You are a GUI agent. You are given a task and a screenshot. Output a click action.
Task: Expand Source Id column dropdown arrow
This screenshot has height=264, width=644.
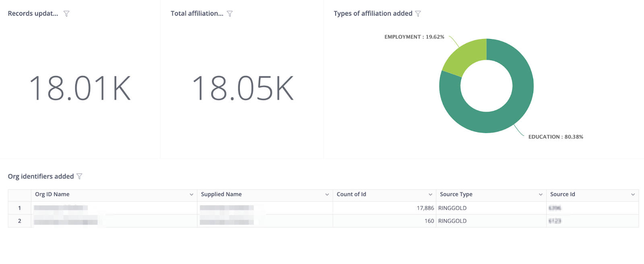point(633,194)
